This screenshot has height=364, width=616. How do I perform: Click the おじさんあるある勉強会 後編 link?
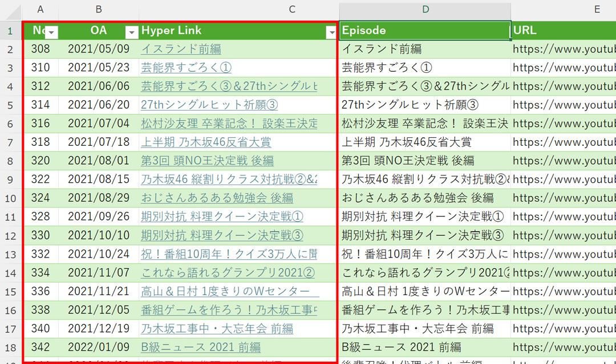(217, 198)
